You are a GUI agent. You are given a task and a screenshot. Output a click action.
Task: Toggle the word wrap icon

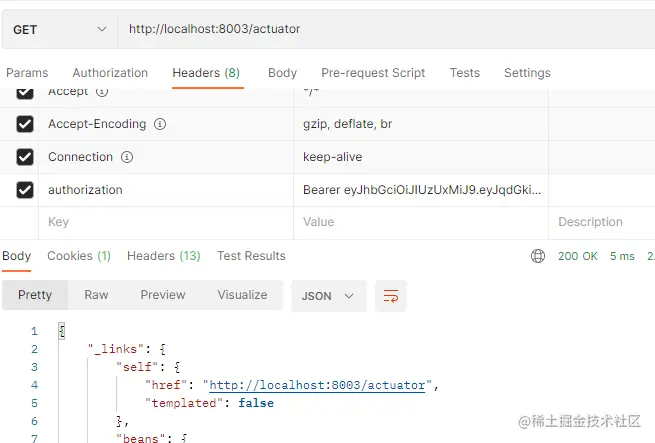click(391, 296)
